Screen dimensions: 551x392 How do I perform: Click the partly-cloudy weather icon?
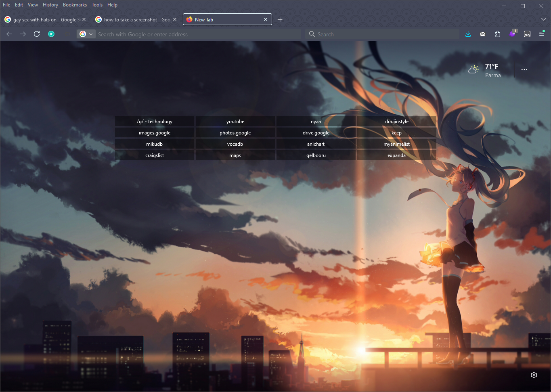473,69
